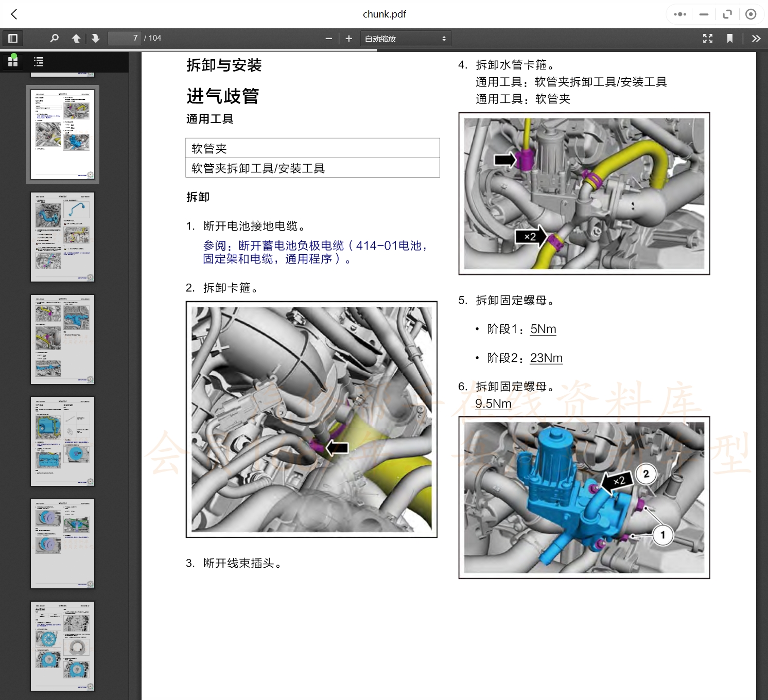Screen dimensions: 768x700
Task: Go to the previous page
Action: pyautogui.click(x=76, y=38)
